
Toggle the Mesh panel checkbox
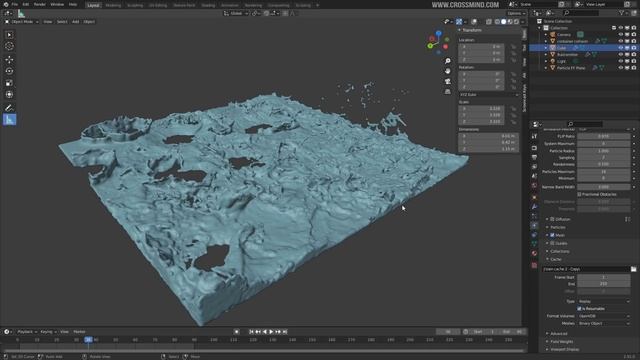click(x=552, y=235)
